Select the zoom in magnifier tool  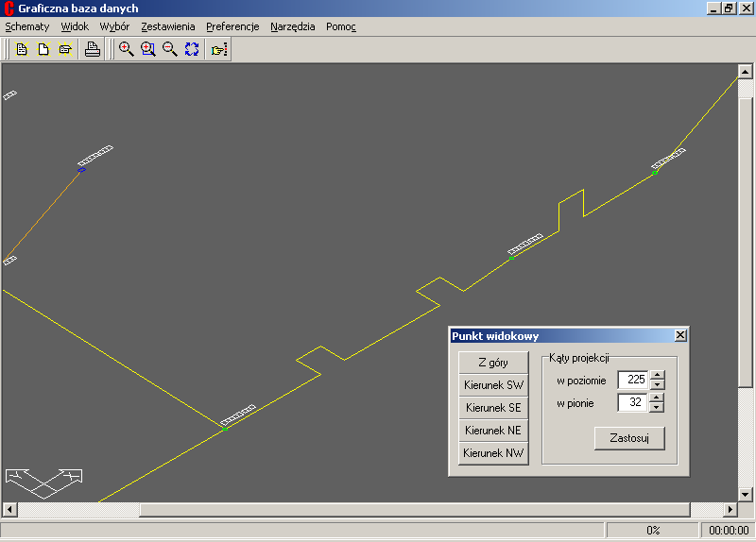click(x=126, y=49)
